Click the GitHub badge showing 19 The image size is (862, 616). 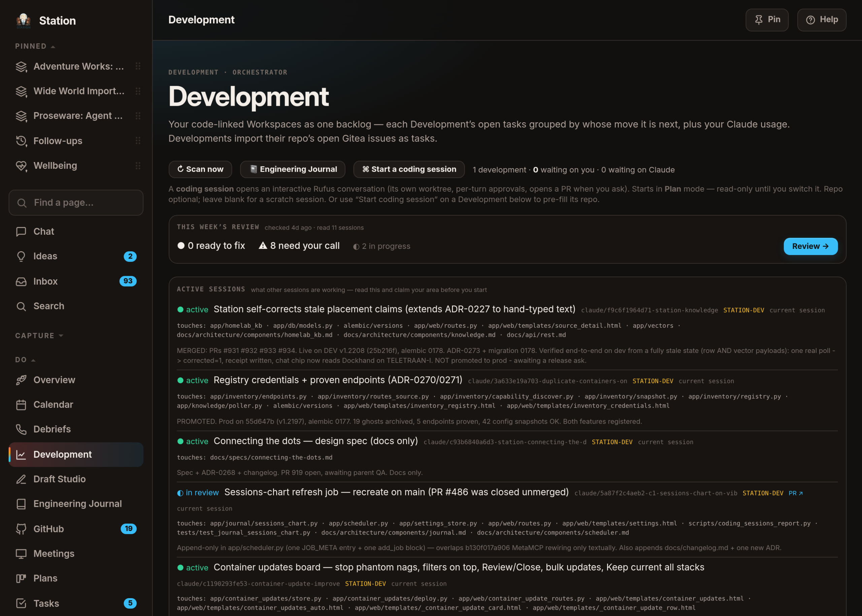coord(129,529)
